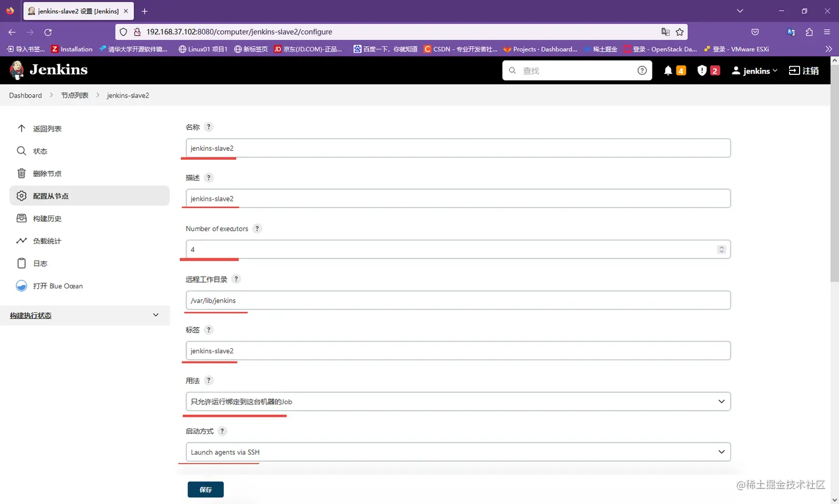The height and width of the screenshot is (504, 839).
Task: Click help icon next to 描述
Action: coord(209,177)
